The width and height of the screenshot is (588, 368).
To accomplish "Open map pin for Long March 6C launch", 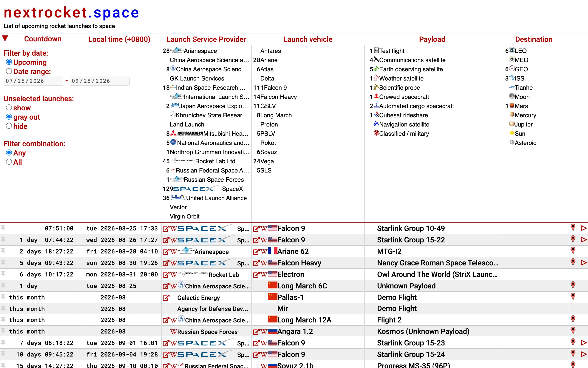I will [573, 285].
